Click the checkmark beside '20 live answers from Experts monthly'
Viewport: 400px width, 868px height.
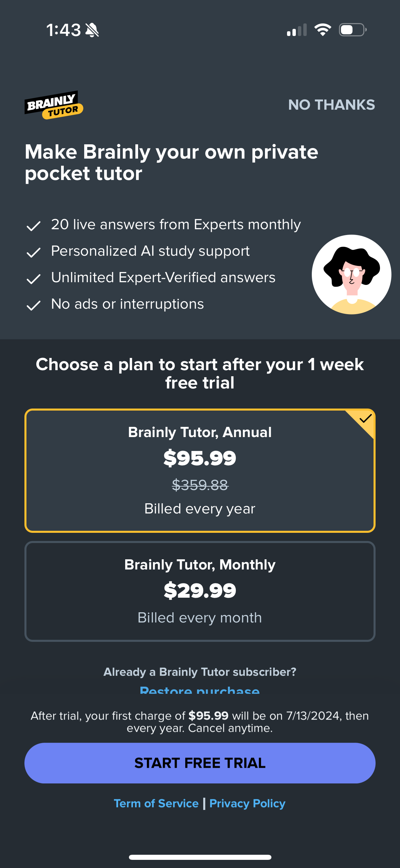point(34,225)
